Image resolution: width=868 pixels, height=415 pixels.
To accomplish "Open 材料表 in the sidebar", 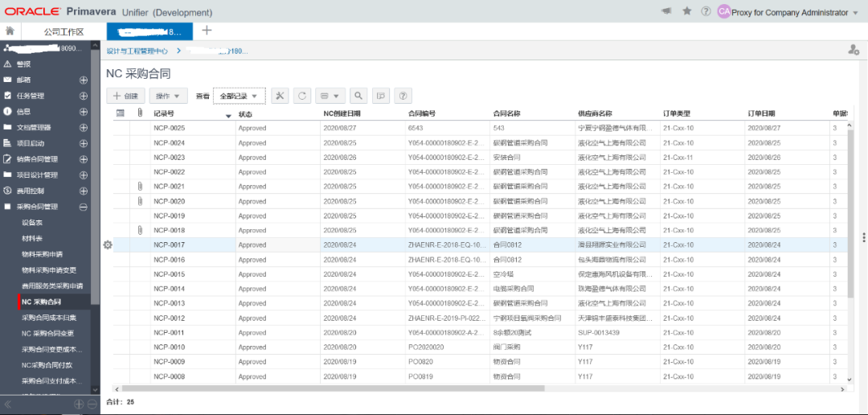I will point(32,238).
